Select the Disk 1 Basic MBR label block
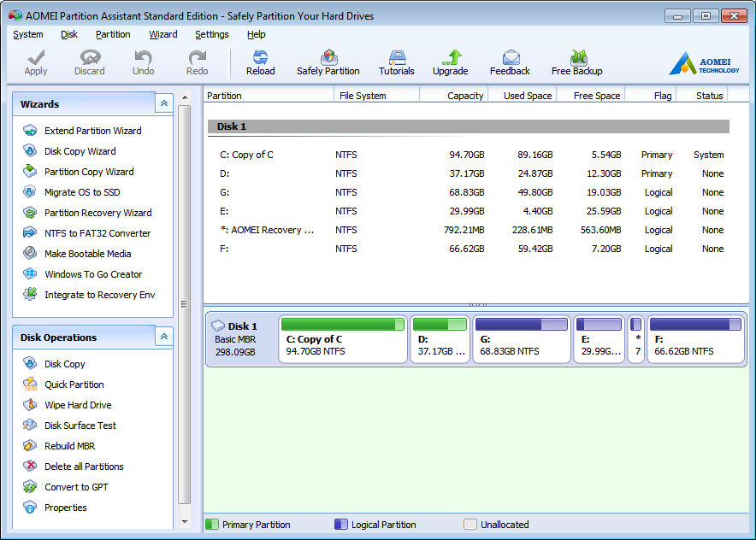The image size is (756, 540). click(241, 339)
